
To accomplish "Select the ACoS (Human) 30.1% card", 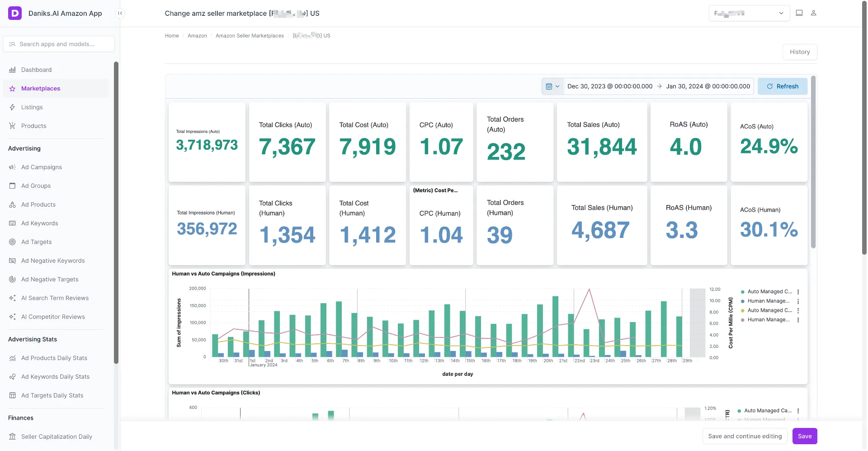I will pyautogui.click(x=769, y=225).
